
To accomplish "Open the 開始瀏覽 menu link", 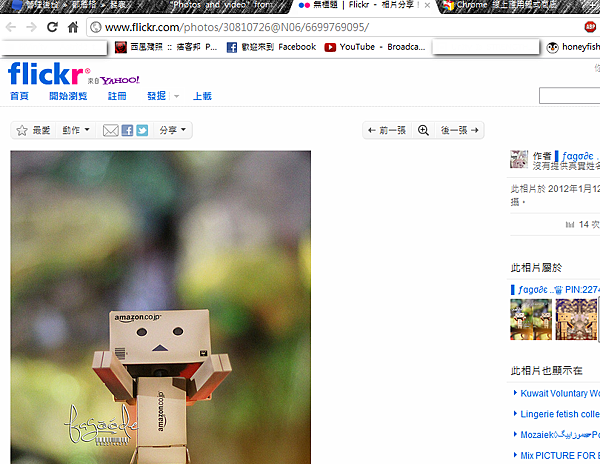I will click(x=68, y=96).
